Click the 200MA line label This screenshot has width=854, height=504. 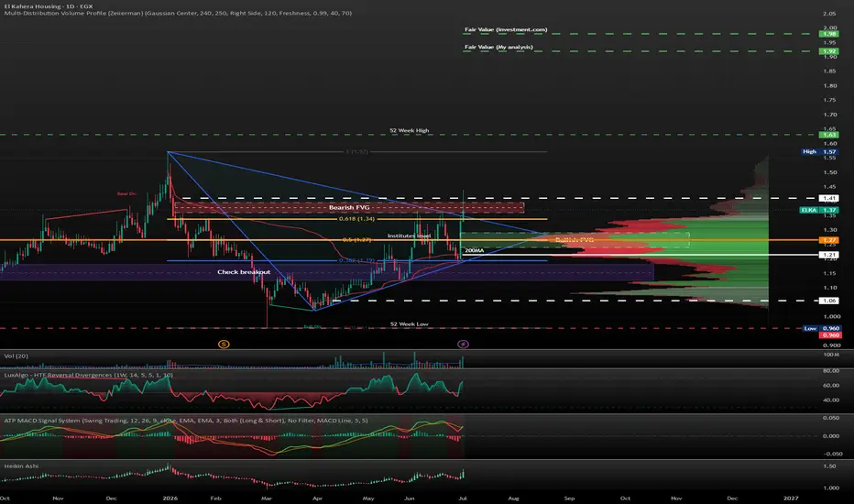click(474, 251)
